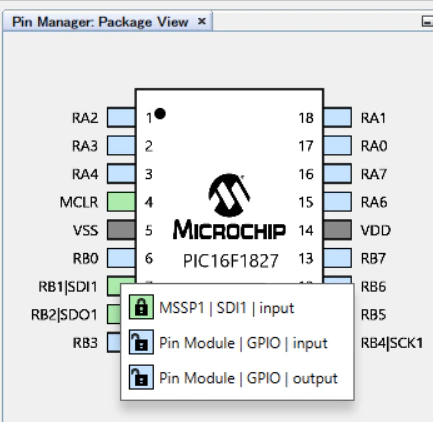Click the RB4|SCK1 label
The height and width of the screenshot is (422, 433).
pos(392,343)
